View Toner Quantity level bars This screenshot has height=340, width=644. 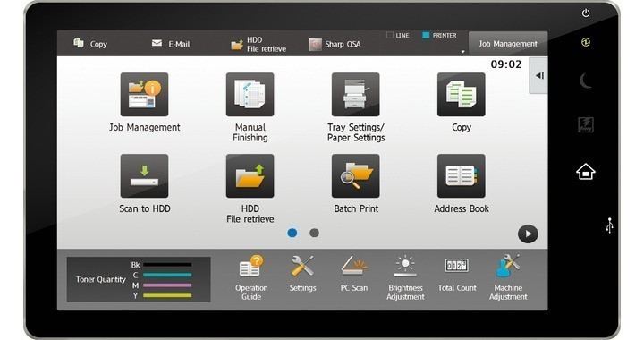tap(167, 280)
